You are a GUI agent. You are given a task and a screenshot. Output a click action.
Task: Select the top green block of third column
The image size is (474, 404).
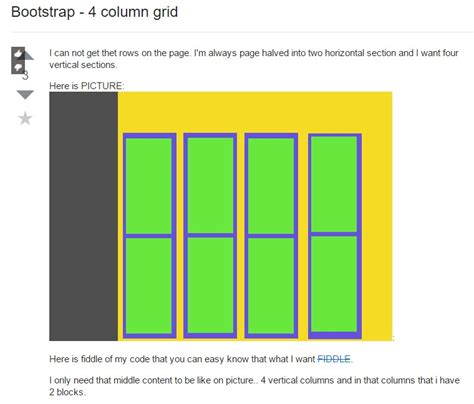(x=271, y=186)
